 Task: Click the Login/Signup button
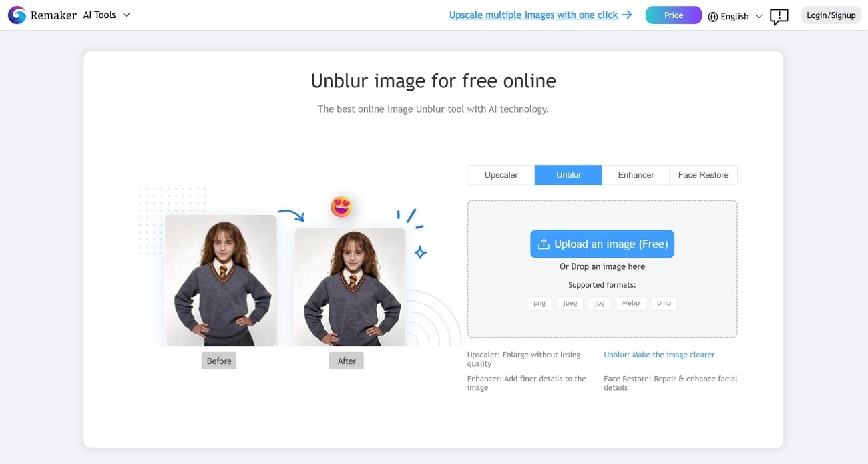pos(831,15)
